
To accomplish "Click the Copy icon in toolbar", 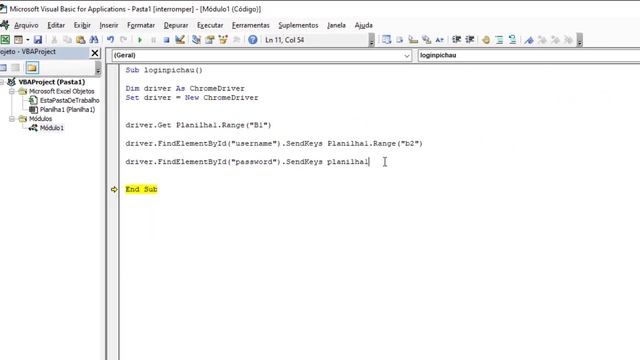I will tap(67, 40).
